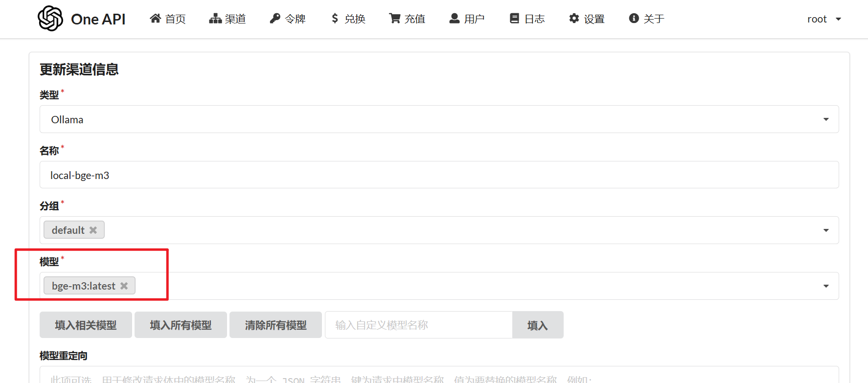Click the key icon beside 令牌
The image size is (868, 383).
click(275, 19)
